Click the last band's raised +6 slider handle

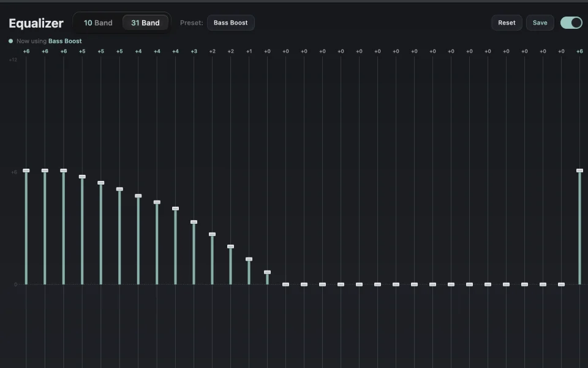point(579,171)
